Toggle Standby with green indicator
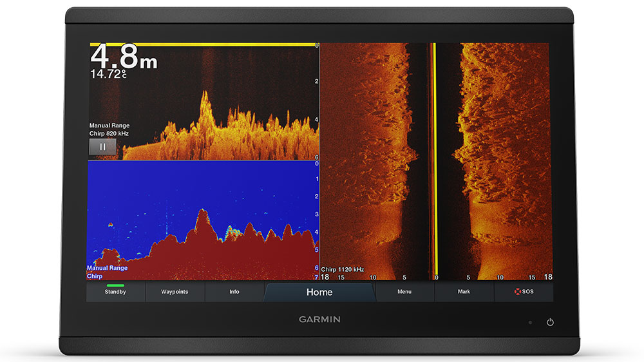Image resolution: width=644 pixels, height=362 pixels. tap(115, 292)
